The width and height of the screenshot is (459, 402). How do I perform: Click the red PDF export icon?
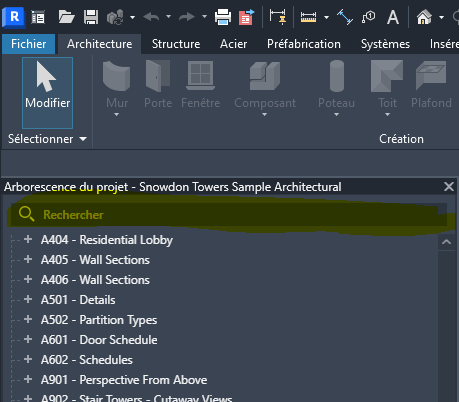246,17
